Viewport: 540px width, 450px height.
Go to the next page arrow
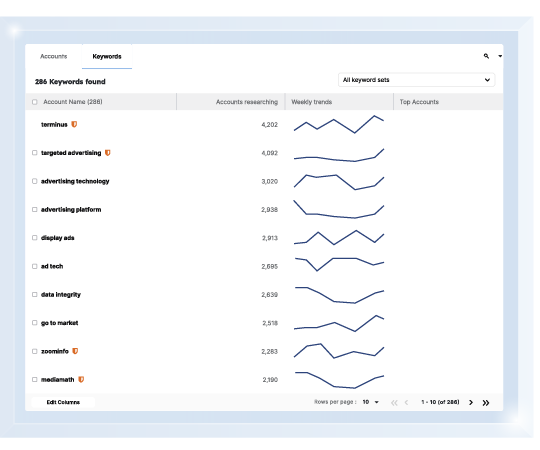pos(471,402)
